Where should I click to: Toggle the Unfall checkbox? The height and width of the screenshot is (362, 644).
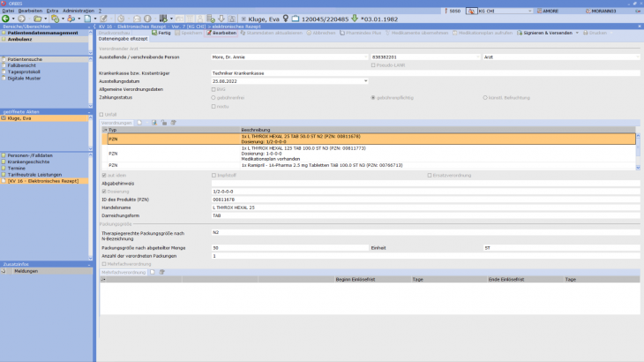point(102,114)
